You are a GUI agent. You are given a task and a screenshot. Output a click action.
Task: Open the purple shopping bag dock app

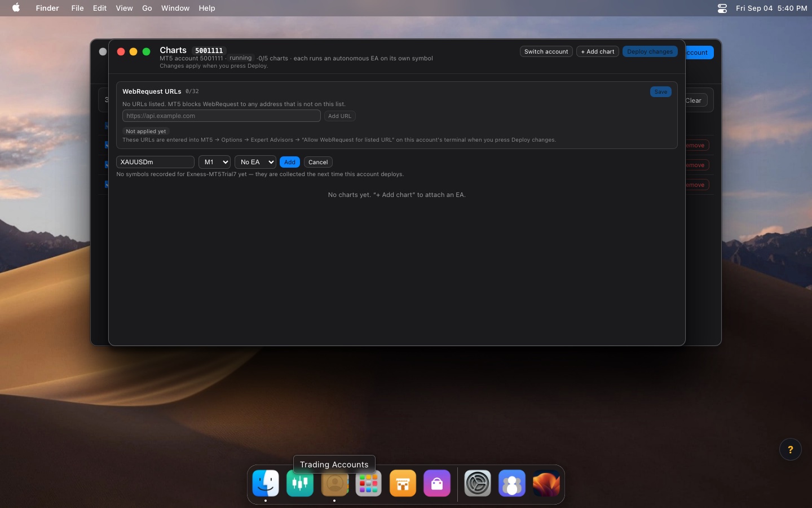(437, 483)
